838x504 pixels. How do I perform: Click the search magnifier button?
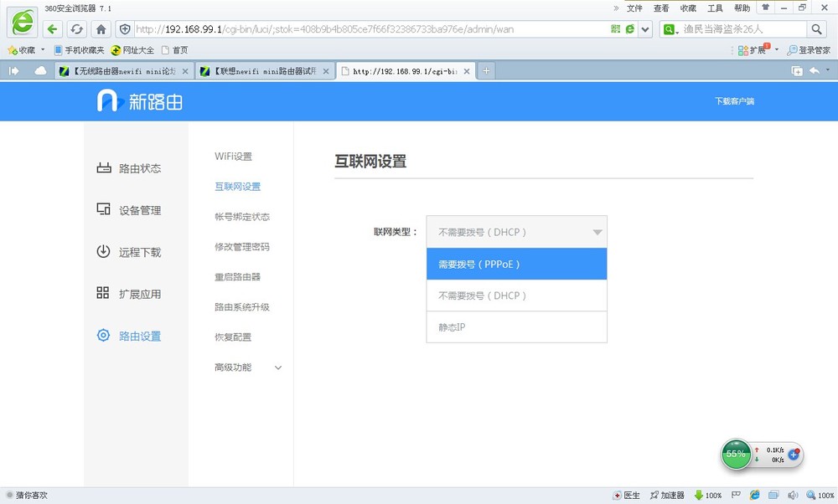coord(816,29)
